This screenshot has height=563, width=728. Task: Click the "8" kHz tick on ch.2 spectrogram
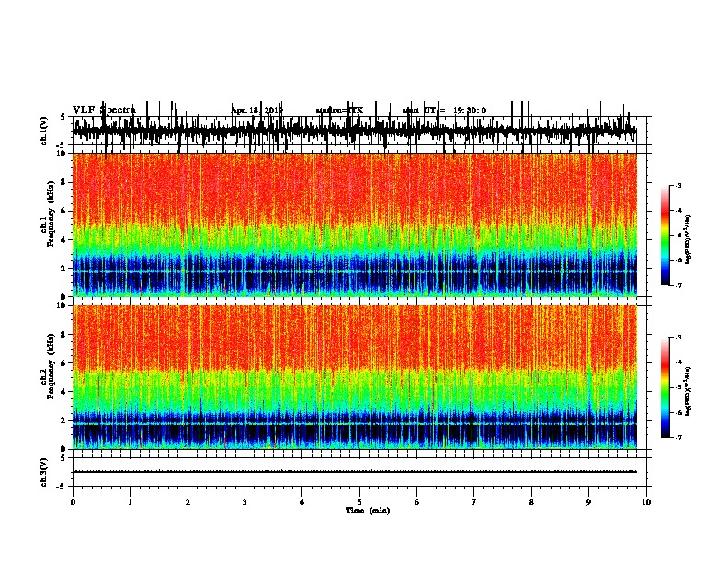64,335
